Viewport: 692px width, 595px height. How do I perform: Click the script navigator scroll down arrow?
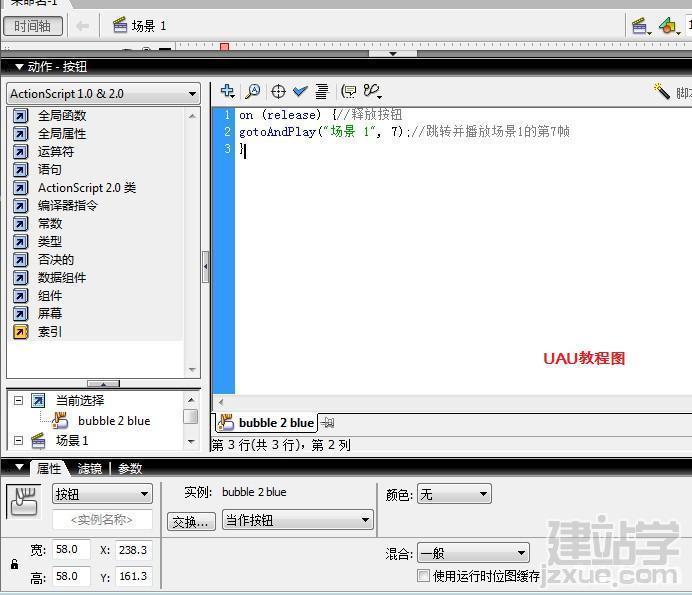coord(191,441)
